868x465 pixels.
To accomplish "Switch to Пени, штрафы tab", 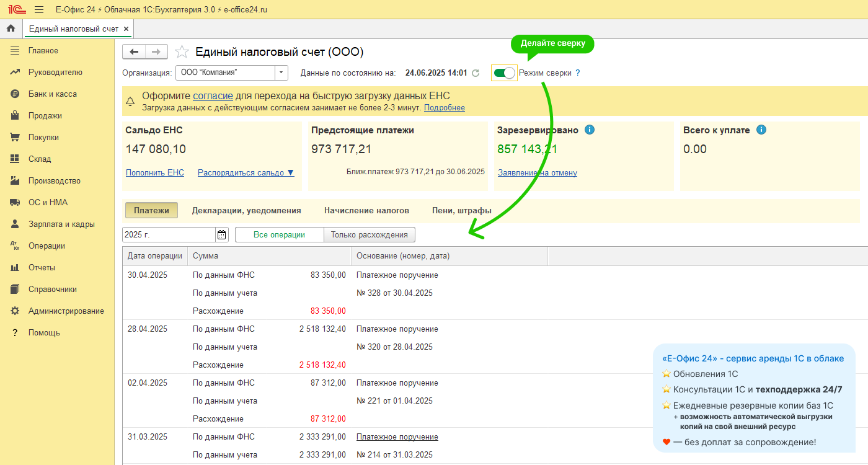I will (462, 211).
